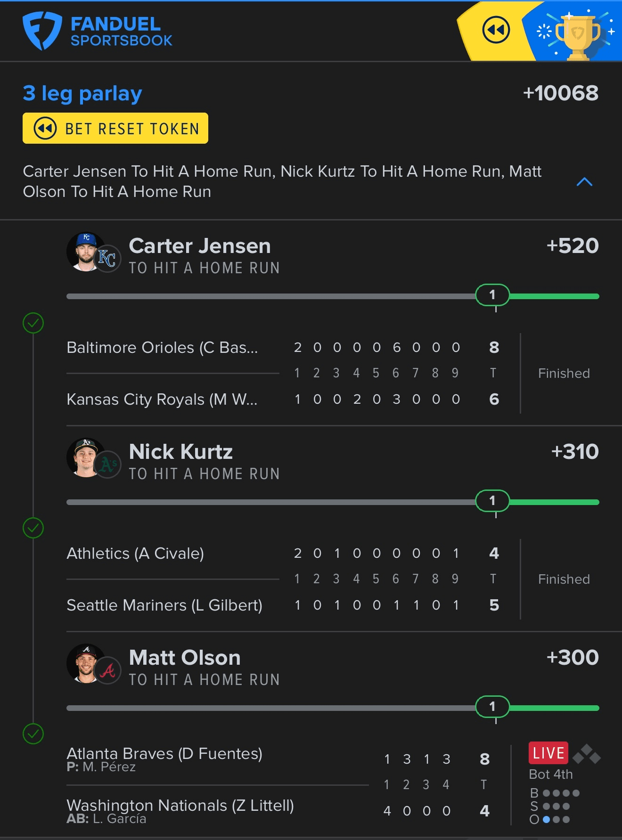Click the Athletics team logo badge
The width and height of the screenshot is (622, 840).
point(107,465)
